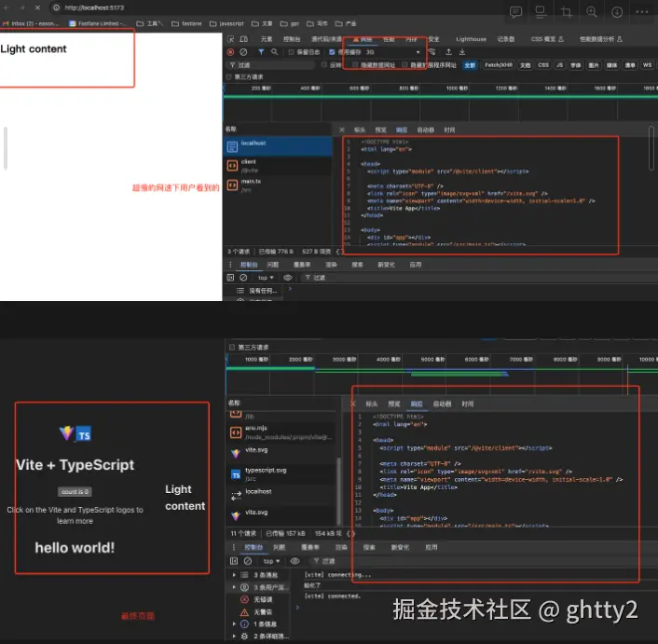Open the Inbox Gmail bookmark
This screenshot has width=658, height=644.
point(32,23)
